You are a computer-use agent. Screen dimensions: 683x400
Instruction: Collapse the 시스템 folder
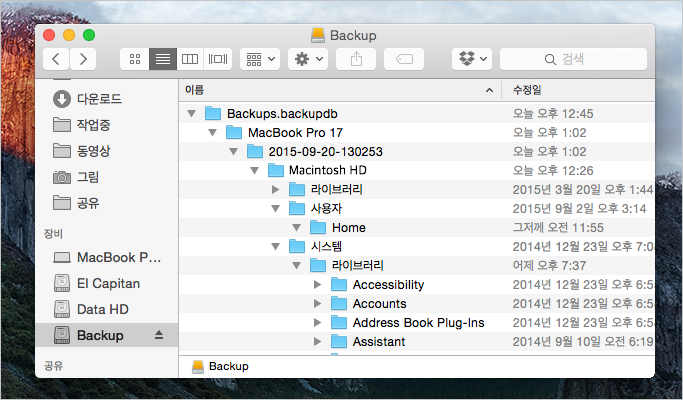pos(275,247)
